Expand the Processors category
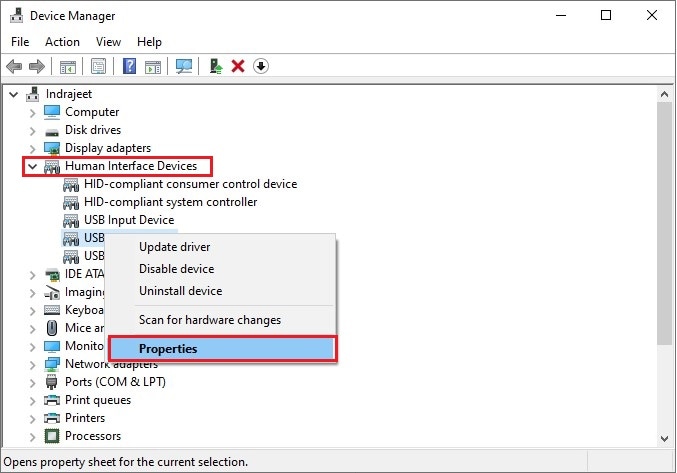677x473 pixels. [x=33, y=436]
